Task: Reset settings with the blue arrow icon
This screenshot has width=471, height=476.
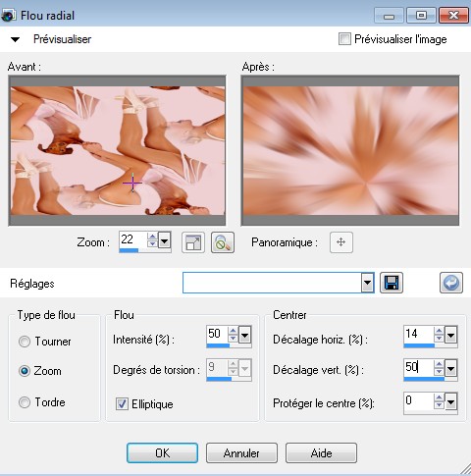Action: click(451, 283)
